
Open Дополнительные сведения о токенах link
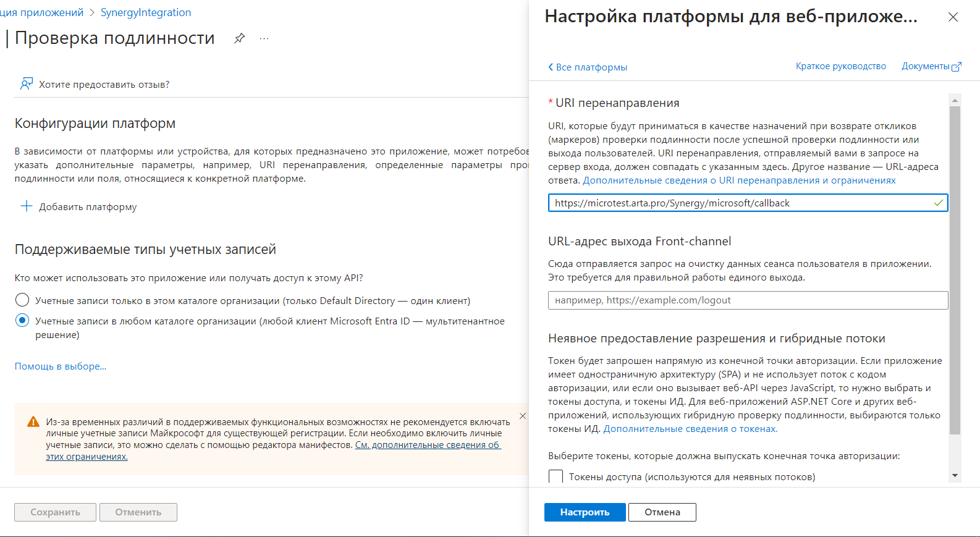[x=690, y=429]
